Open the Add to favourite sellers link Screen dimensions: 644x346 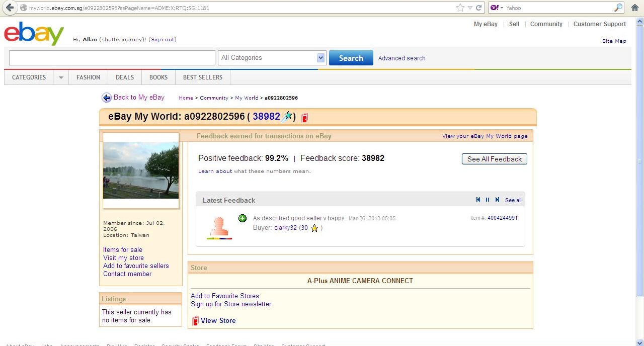tap(136, 266)
